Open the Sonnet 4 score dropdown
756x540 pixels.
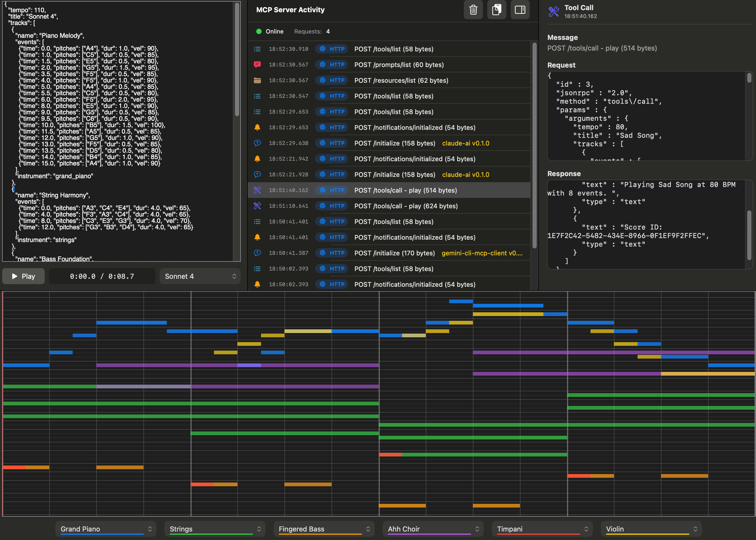(200, 276)
